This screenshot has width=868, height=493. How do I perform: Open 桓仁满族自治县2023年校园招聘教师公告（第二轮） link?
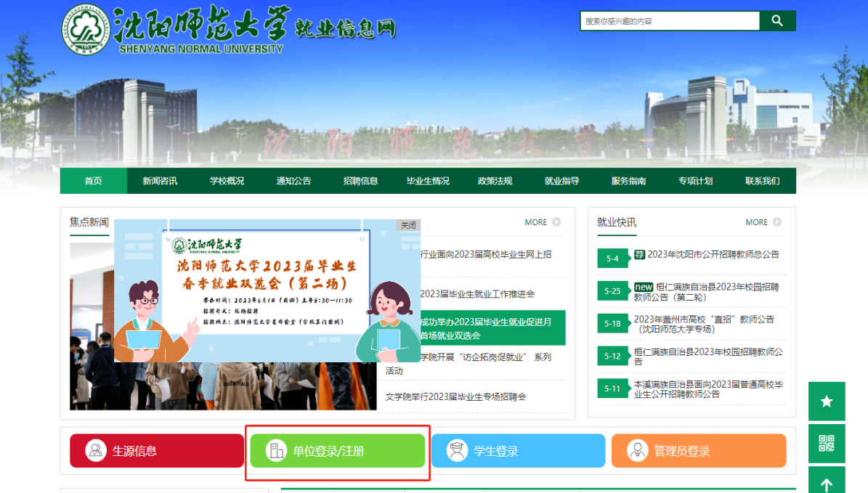(x=706, y=292)
